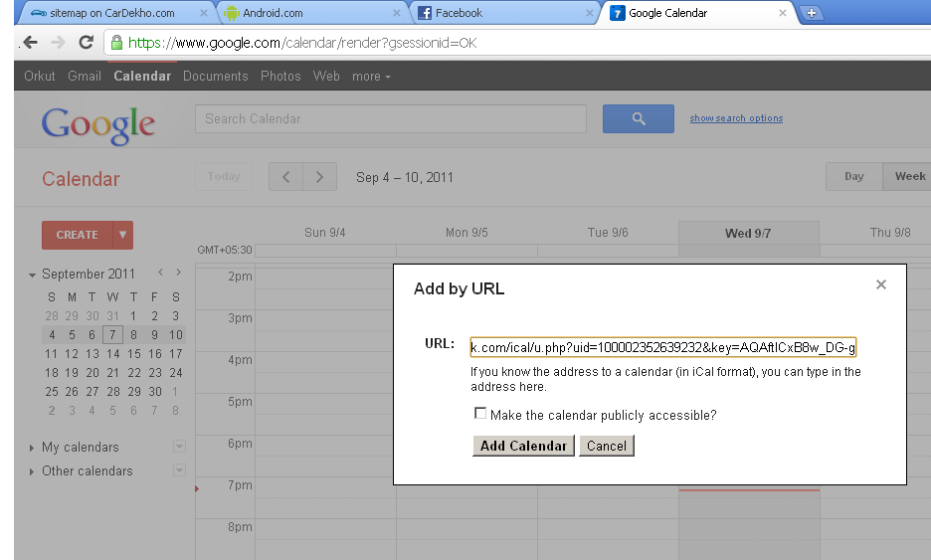Image resolution: width=931 pixels, height=560 pixels.
Task: Open the CREATE button dropdown arrow
Action: coord(122,235)
